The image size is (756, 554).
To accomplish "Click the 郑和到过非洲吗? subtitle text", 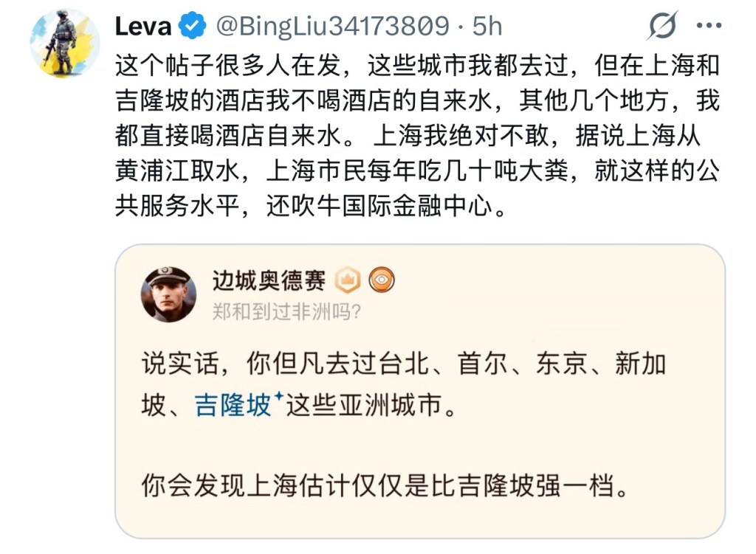I will (286, 311).
